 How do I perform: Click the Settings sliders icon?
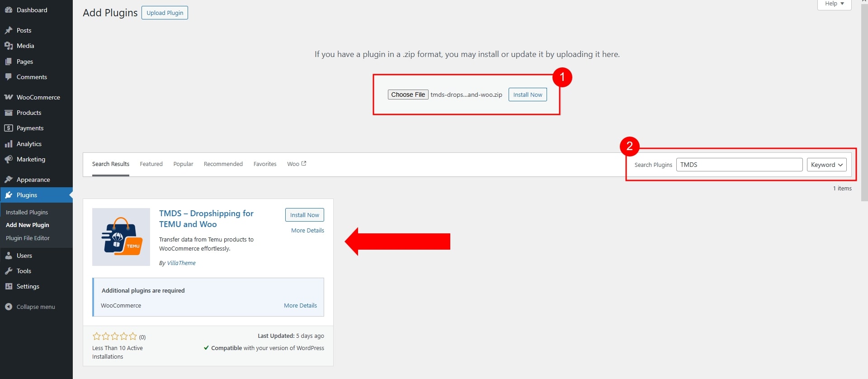point(9,286)
